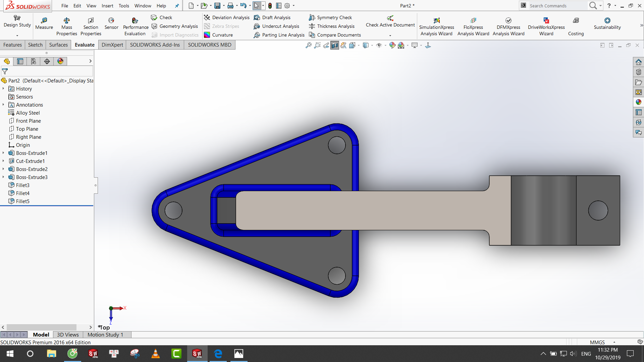Click Zoom to Area icon

317,45
